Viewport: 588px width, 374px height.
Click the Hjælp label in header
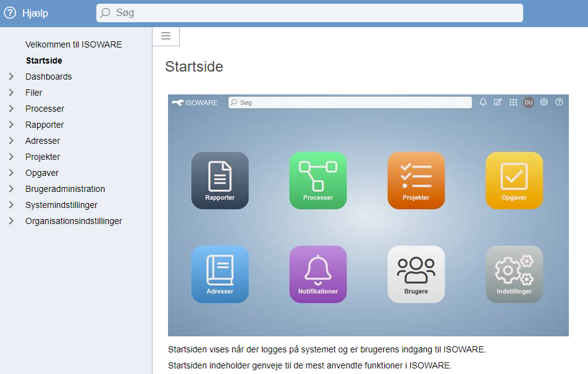coord(35,13)
